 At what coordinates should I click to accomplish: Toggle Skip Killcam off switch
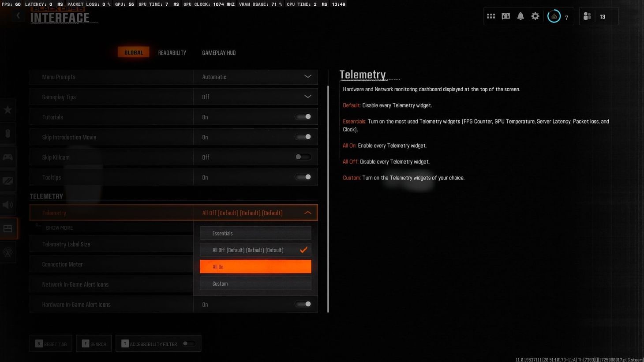(x=303, y=157)
